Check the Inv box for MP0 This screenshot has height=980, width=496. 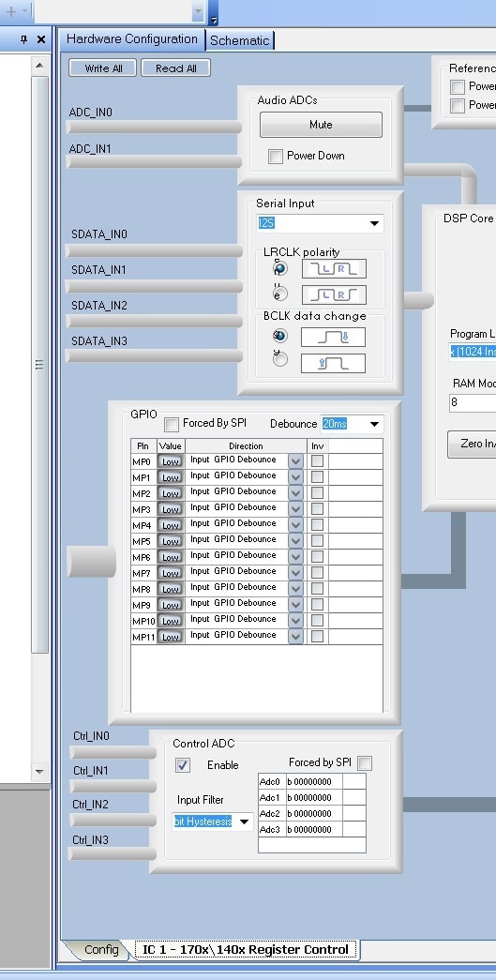tap(317, 460)
